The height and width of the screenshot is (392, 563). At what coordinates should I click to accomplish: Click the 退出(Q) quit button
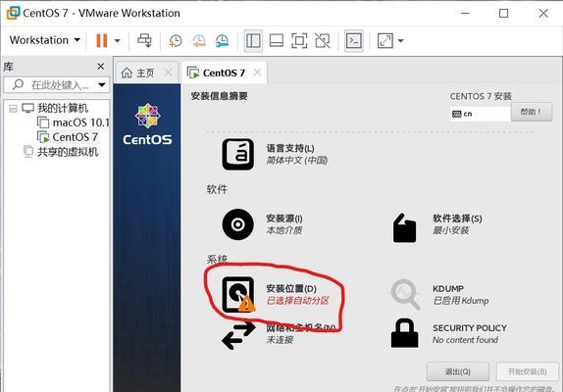click(x=457, y=371)
